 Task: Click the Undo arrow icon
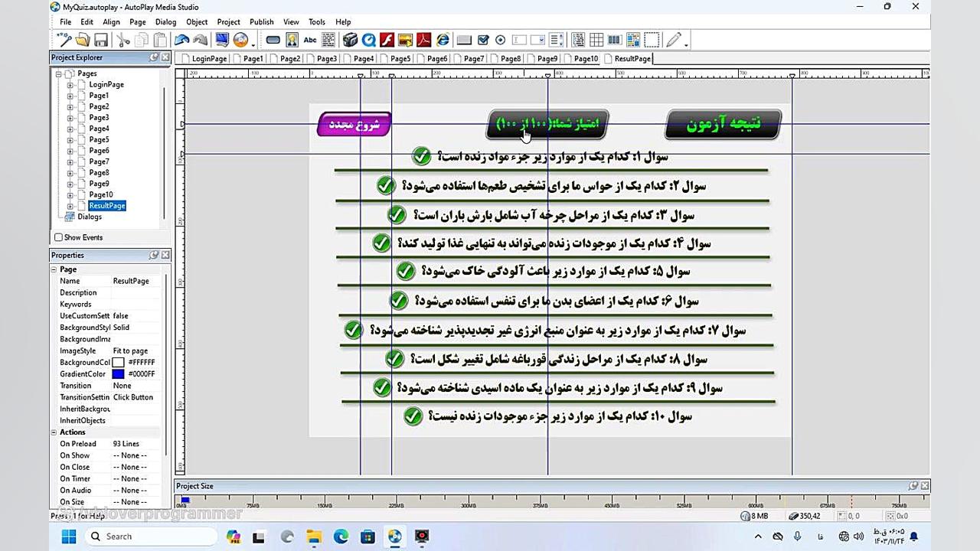[182, 40]
